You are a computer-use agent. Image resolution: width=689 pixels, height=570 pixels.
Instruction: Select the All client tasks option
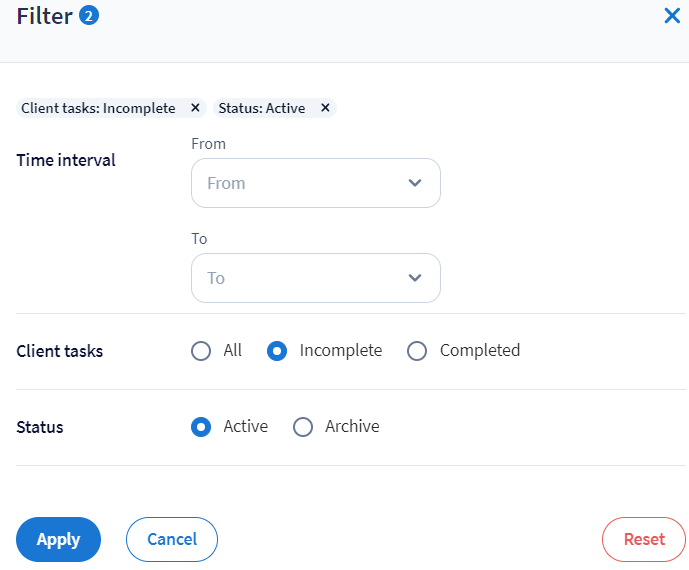tap(201, 351)
